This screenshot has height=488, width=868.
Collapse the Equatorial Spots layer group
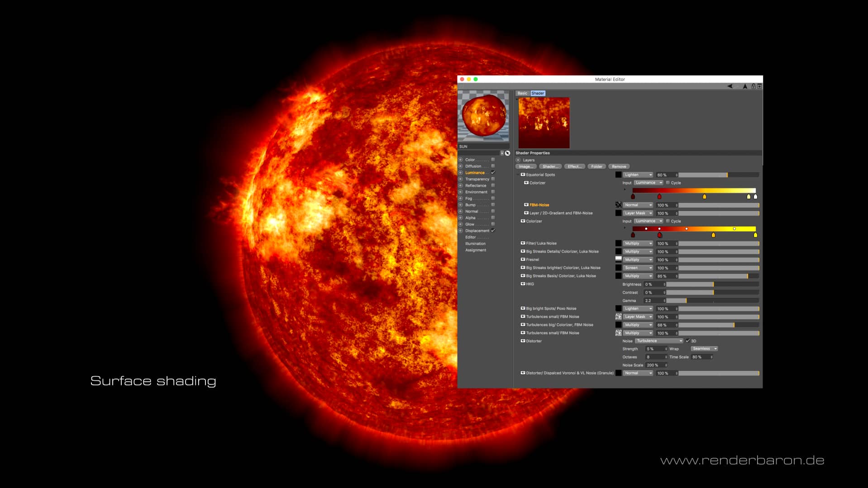(x=519, y=175)
